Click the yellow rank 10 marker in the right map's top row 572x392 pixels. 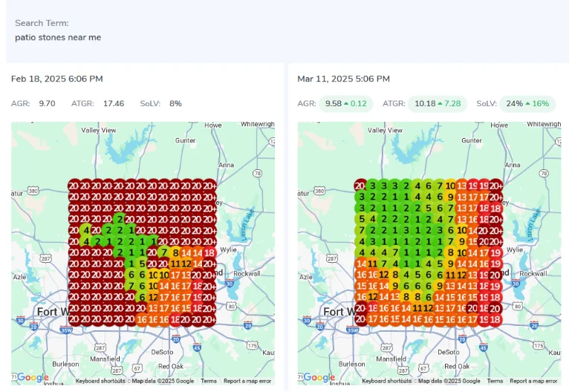coord(450,186)
